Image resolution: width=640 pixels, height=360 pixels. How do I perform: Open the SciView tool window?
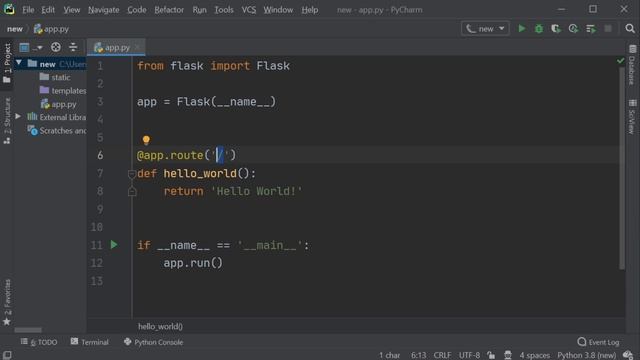tap(632, 116)
